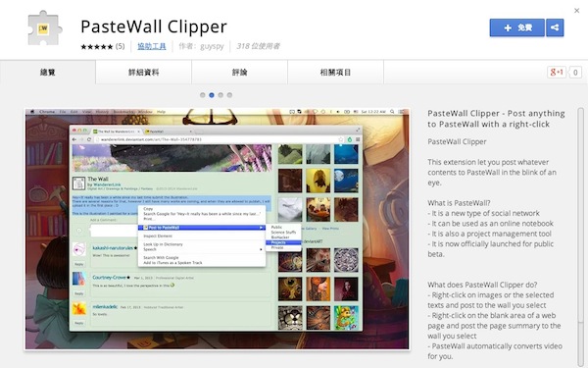Select the second screenshot carousel dot
The height and width of the screenshot is (368, 588).
click(212, 95)
